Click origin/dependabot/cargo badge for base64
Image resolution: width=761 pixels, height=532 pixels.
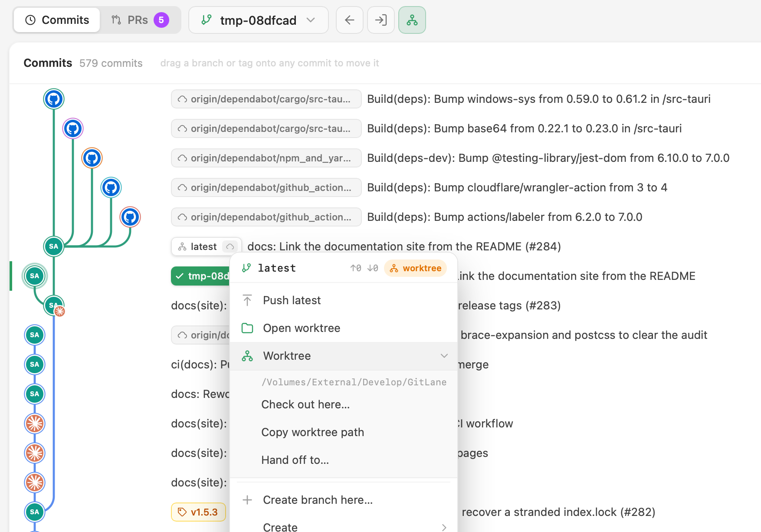pos(266,128)
